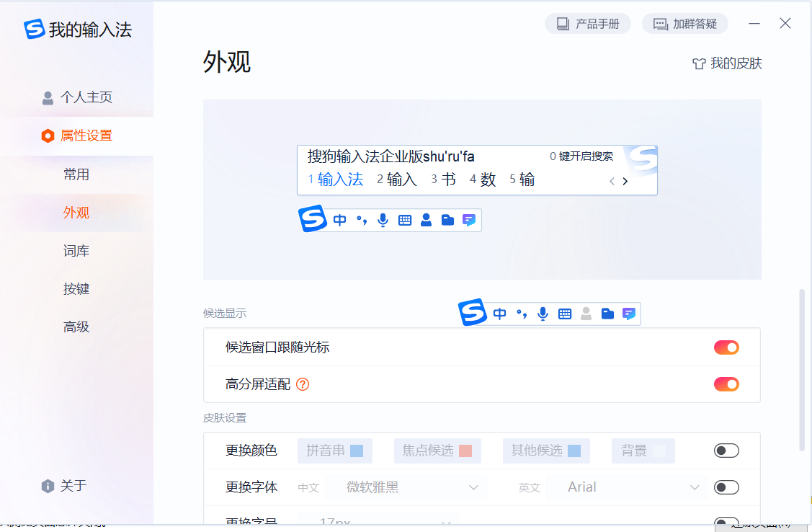
Task: Click the next candidates page arrow
Action: pos(625,182)
